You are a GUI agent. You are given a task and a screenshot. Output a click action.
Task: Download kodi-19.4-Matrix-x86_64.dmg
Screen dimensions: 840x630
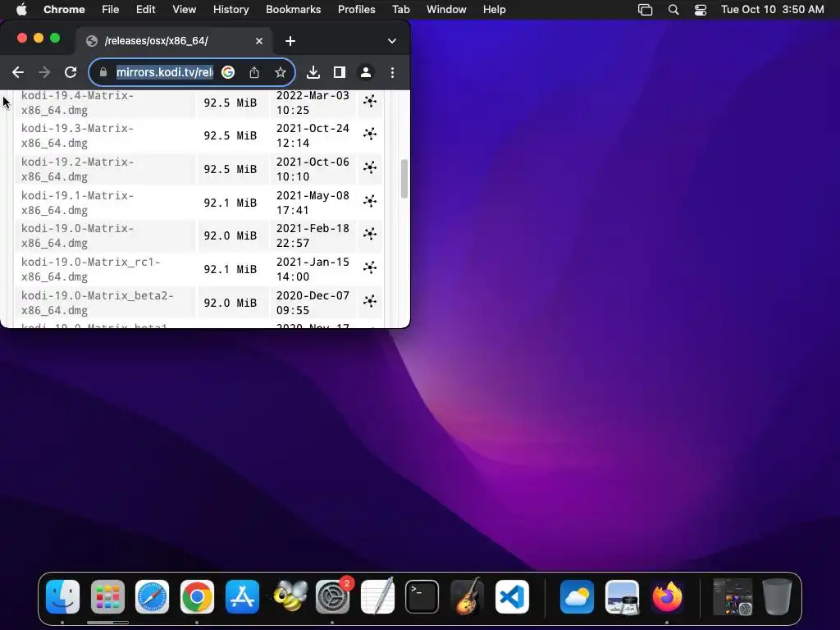click(78, 103)
